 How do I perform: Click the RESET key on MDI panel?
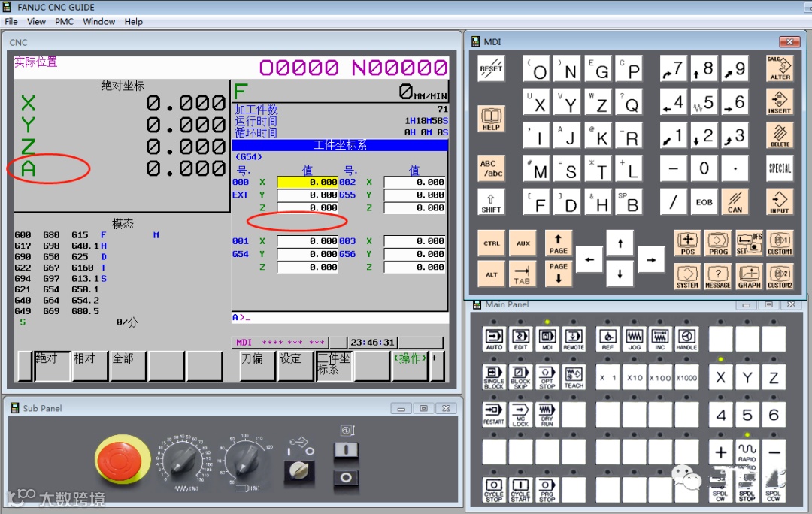pyautogui.click(x=491, y=69)
